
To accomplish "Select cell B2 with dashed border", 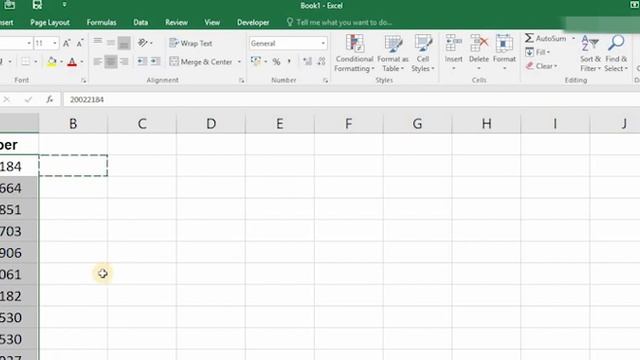I will pyautogui.click(x=73, y=166).
